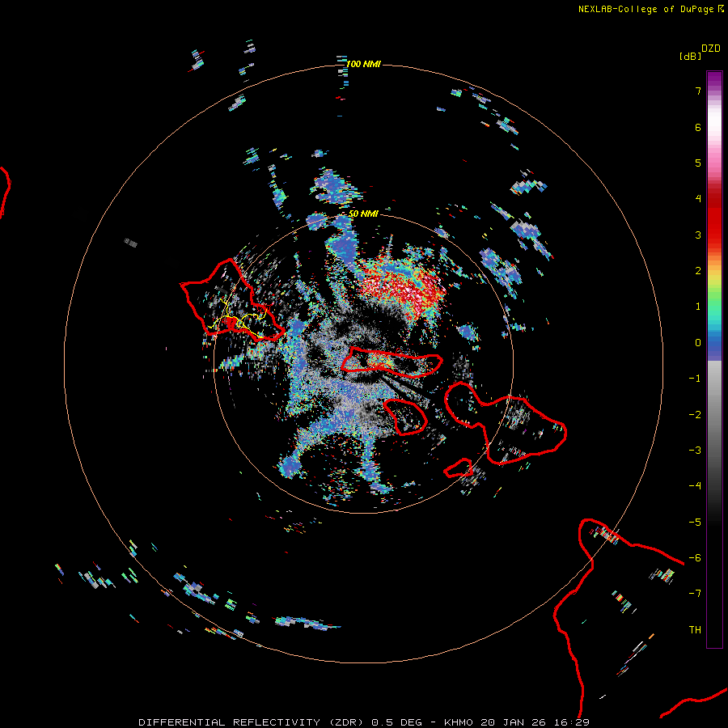
Task: Click the positive '2' scale label
Action: [698, 271]
